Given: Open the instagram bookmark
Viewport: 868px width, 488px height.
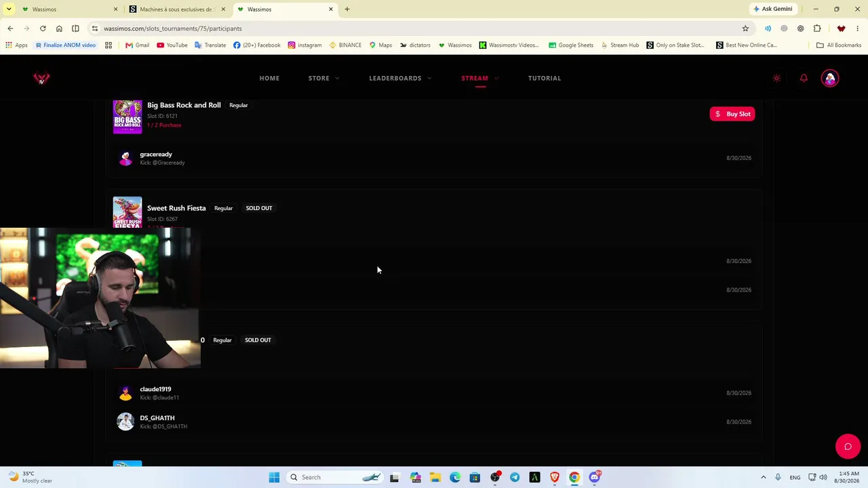Looking at the screenshot, I should click(x=304, y=45).
